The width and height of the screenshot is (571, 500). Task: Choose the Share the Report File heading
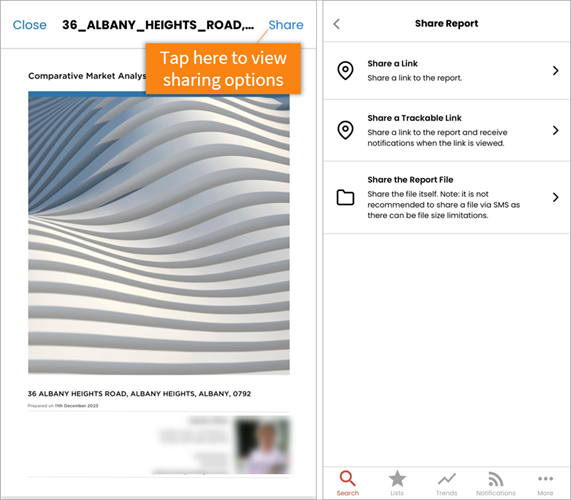point(410,180)
